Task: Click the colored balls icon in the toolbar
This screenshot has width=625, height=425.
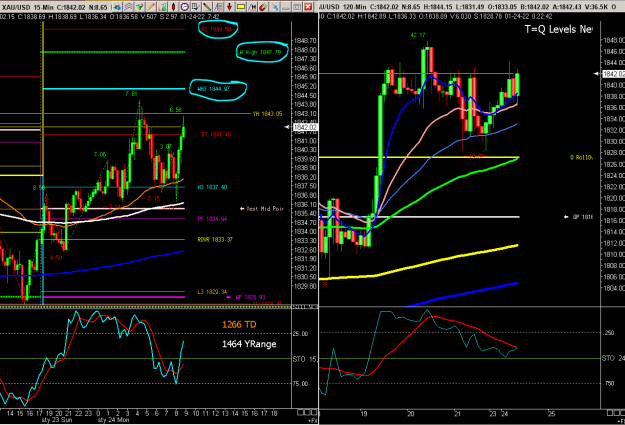Action: (x=117, y=7)
